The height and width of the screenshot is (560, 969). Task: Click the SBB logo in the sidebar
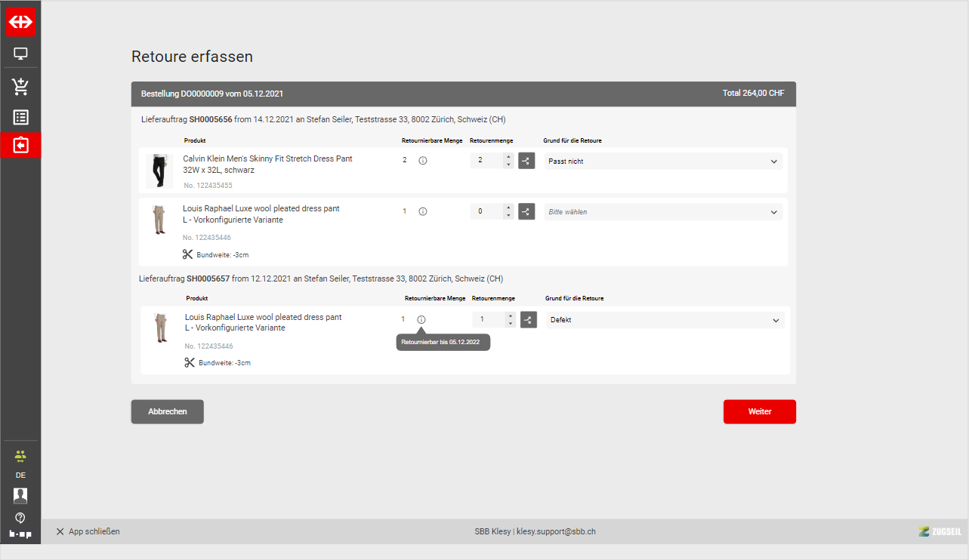pos(20,23)
